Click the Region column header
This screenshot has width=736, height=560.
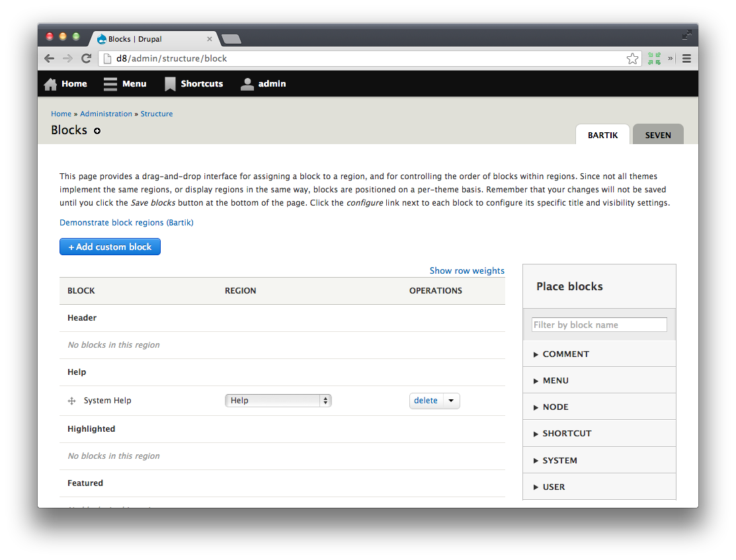240,290
